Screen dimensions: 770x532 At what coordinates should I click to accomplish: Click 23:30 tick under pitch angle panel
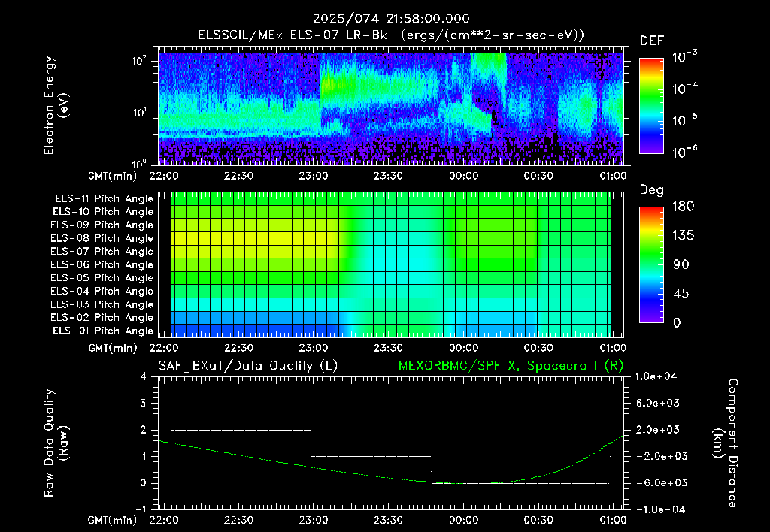click(x=389, y=348)
